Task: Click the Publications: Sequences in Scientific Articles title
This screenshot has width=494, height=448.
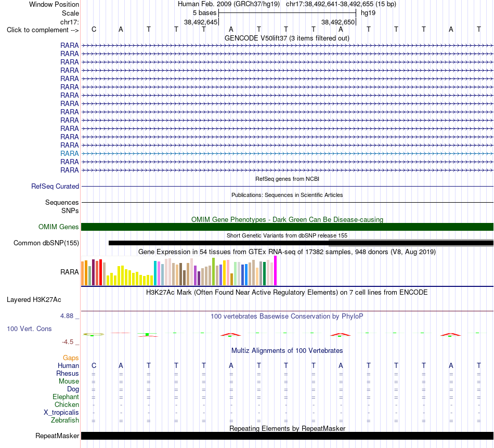Action: tap(287, 195)
